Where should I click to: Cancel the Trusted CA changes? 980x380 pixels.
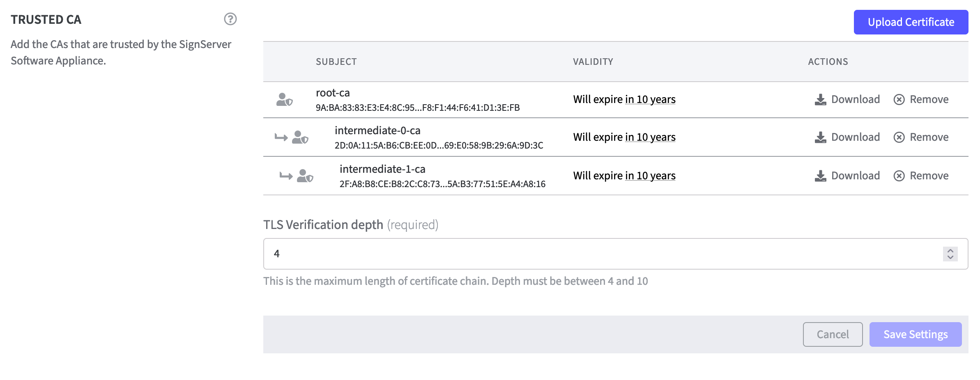click(x=833, y=334)
